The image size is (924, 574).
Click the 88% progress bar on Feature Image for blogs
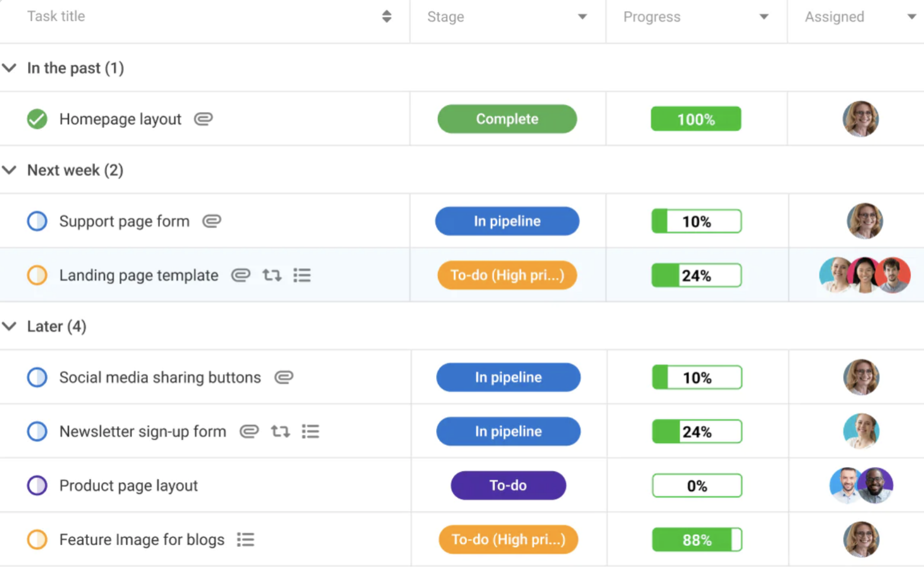(697, 540)
